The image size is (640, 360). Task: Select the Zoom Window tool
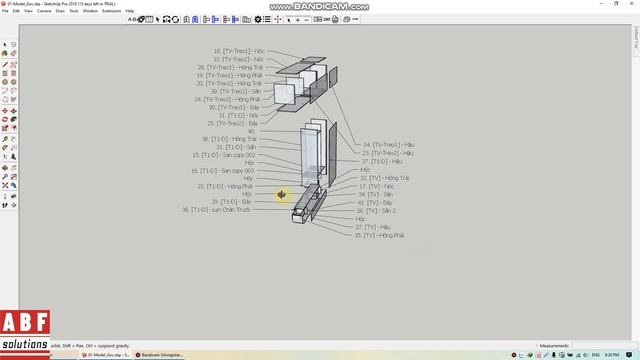point(13,177)
